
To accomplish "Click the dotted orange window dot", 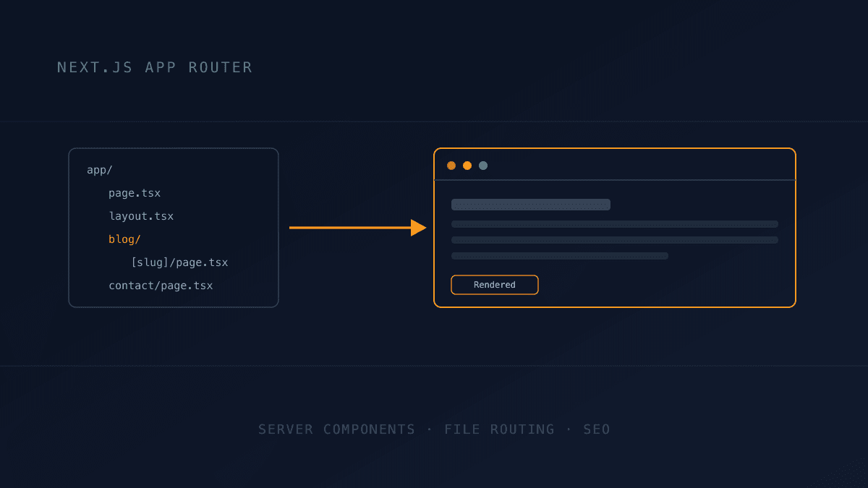I will (451, 166).
